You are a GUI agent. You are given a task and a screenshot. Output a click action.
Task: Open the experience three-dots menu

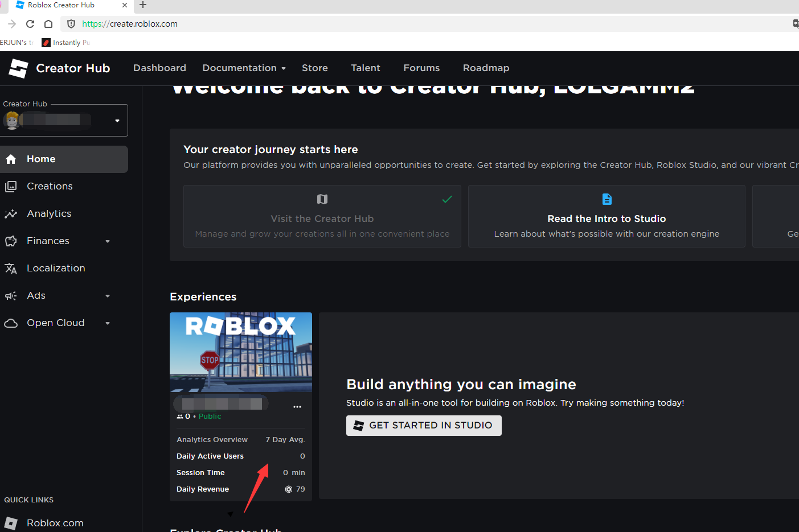[297, 407]
